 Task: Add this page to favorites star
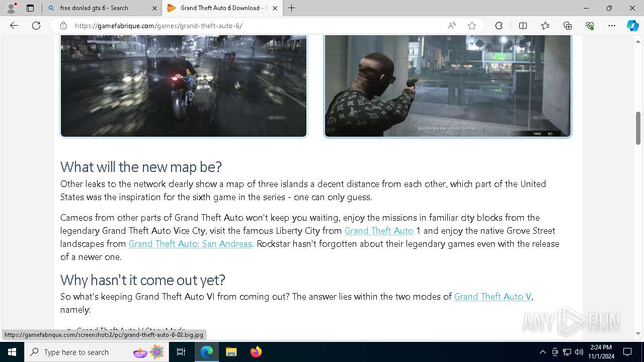[472, 26]
